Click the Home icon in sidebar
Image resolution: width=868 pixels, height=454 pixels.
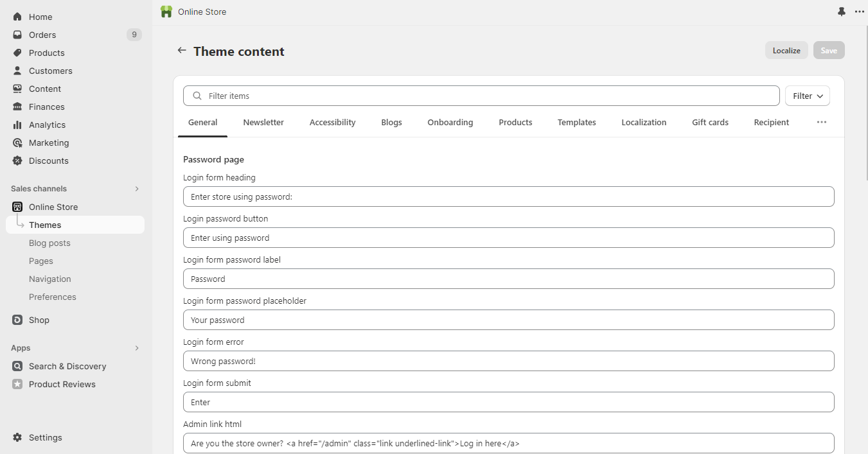tap(17, 17)
